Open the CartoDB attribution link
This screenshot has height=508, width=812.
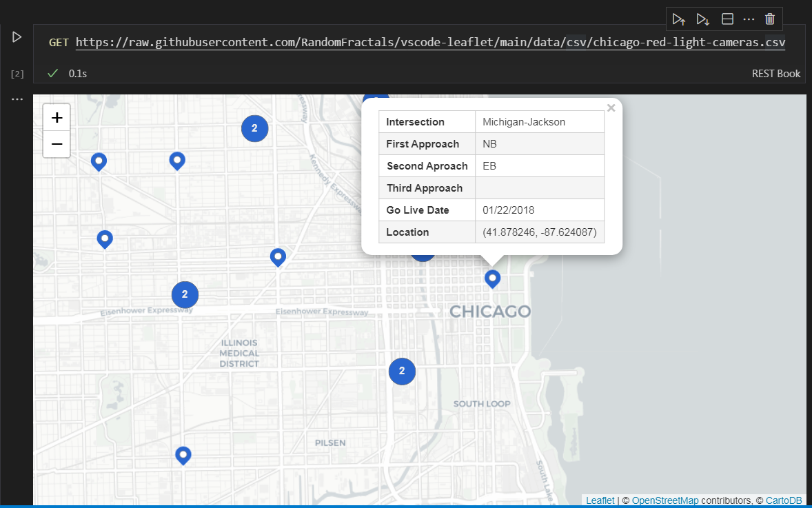785,500
